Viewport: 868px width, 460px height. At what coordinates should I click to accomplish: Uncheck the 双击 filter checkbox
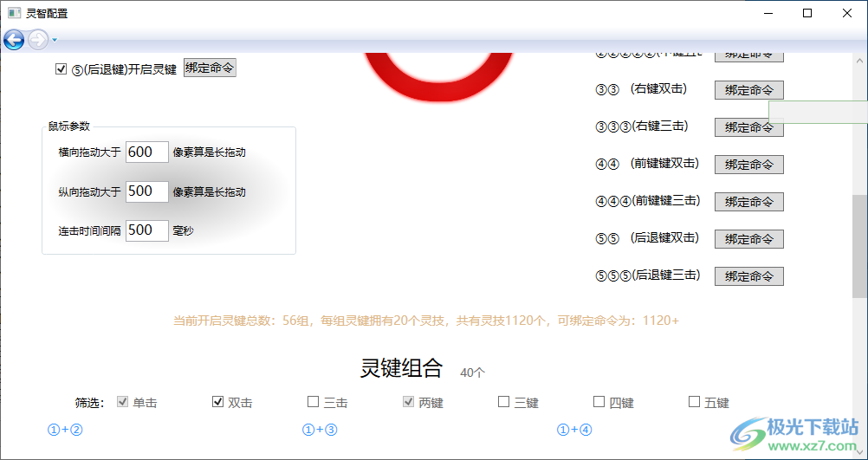coord(217,402)
